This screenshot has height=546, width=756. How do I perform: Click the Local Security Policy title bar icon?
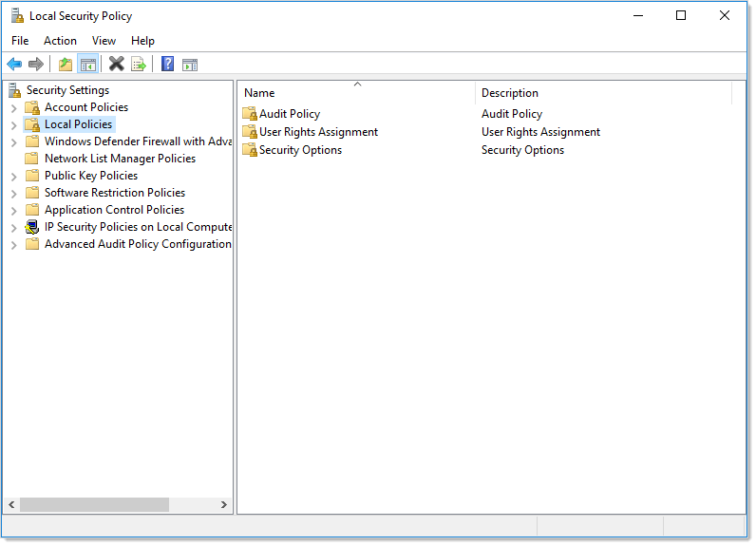pyautogui.click(x=17, y=16)
